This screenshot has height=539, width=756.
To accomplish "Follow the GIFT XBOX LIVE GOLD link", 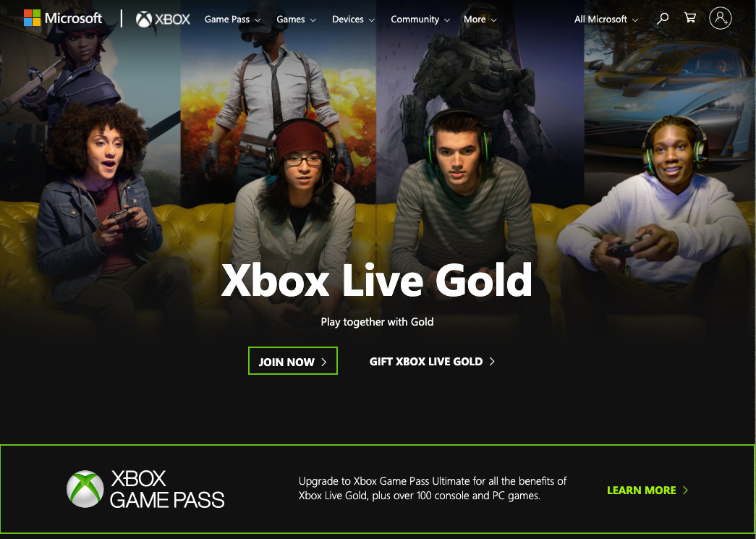I will point(432,361).
